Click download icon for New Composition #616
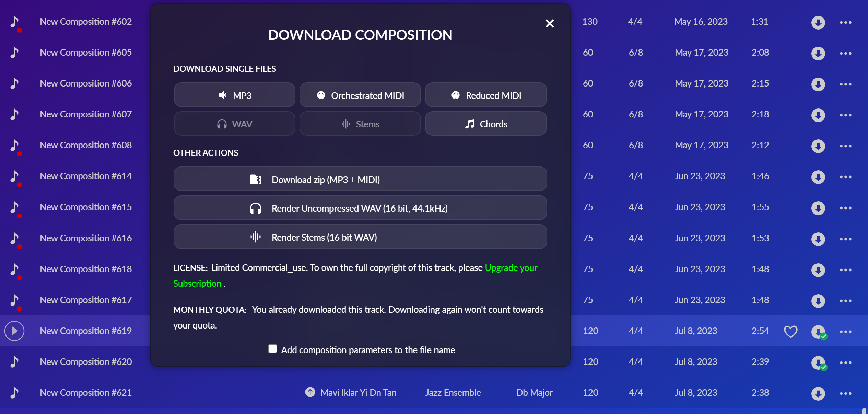Viewport: 868px width, 414px height. coord(818,239)
